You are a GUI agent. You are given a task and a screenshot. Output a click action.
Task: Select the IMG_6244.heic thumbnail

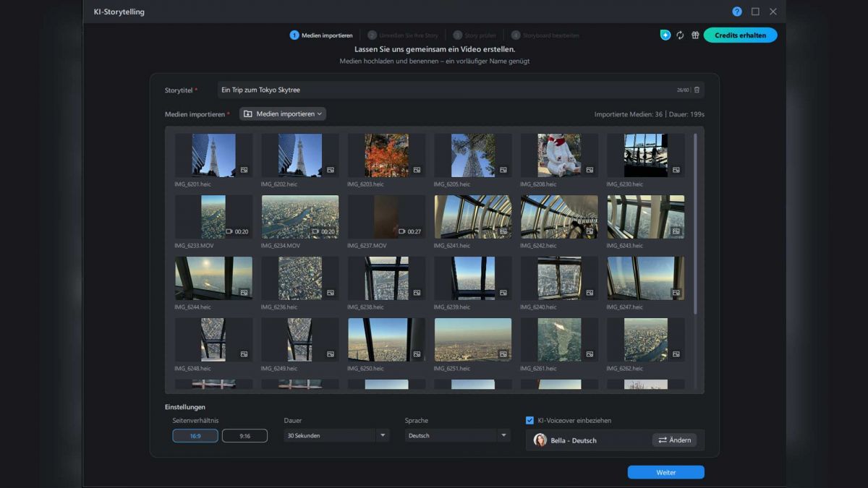coord(213,278)
